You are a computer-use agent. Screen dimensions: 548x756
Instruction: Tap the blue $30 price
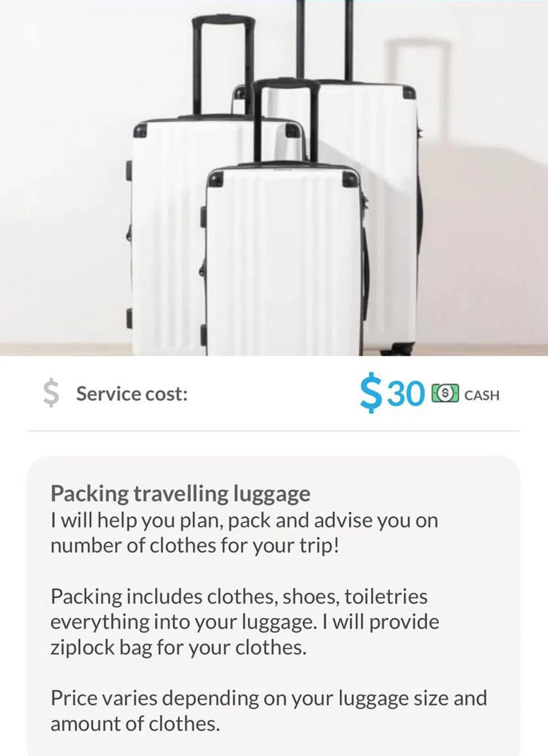click(x=392, y=394)
